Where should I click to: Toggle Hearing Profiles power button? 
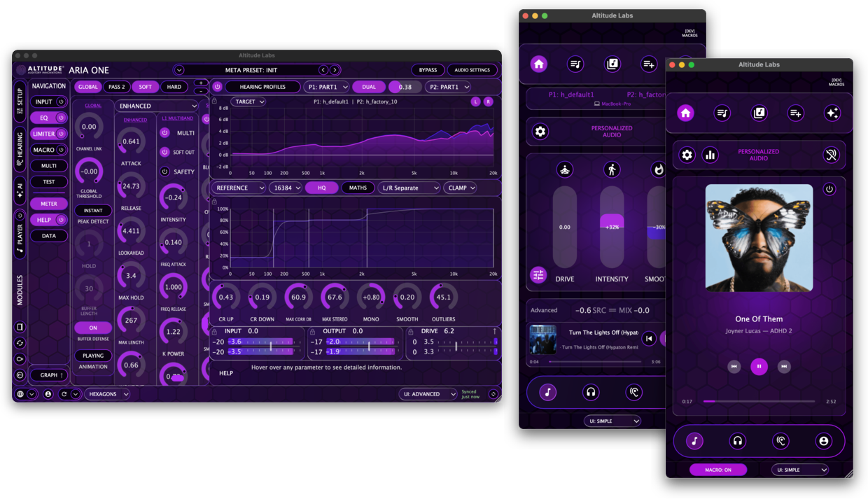tap(217, 87)
